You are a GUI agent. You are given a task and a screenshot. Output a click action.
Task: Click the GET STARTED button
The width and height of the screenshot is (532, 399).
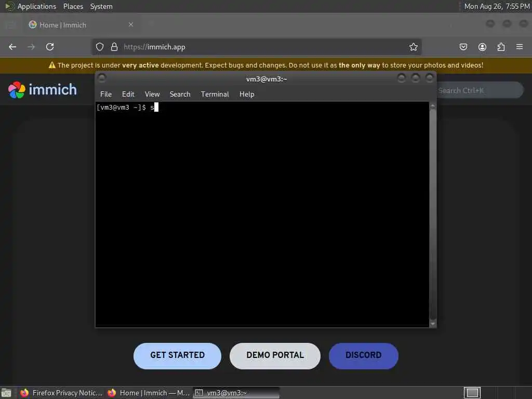[x=178, y=355]
